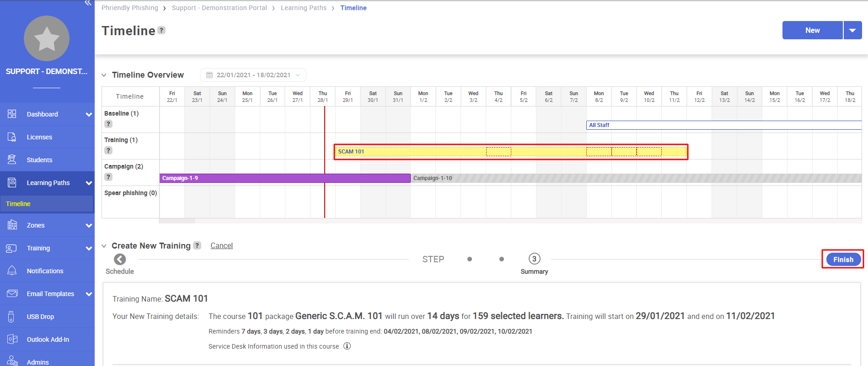Click the Students icon in sidebar
Viewport: 868px width, 366px height.
tap(12, 159)
